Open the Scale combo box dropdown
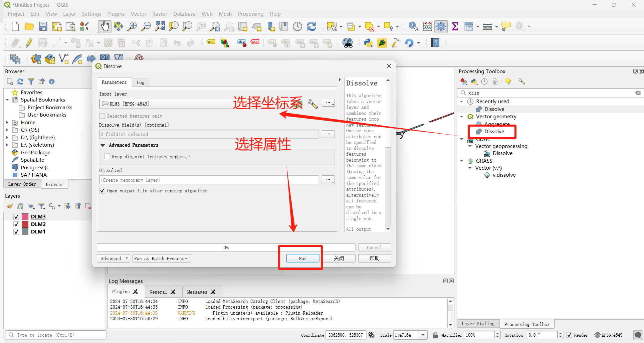This screenshot has width=644, height=343. click(x=423, y=335)
